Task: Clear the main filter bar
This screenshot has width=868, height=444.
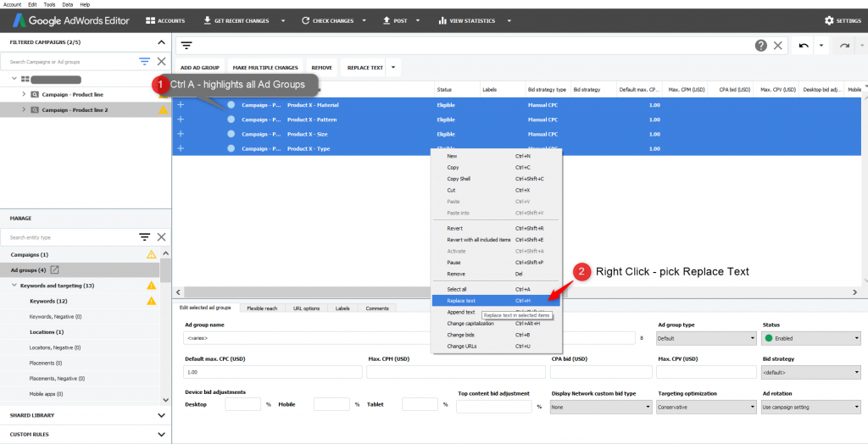Action: tap(778, 46)
